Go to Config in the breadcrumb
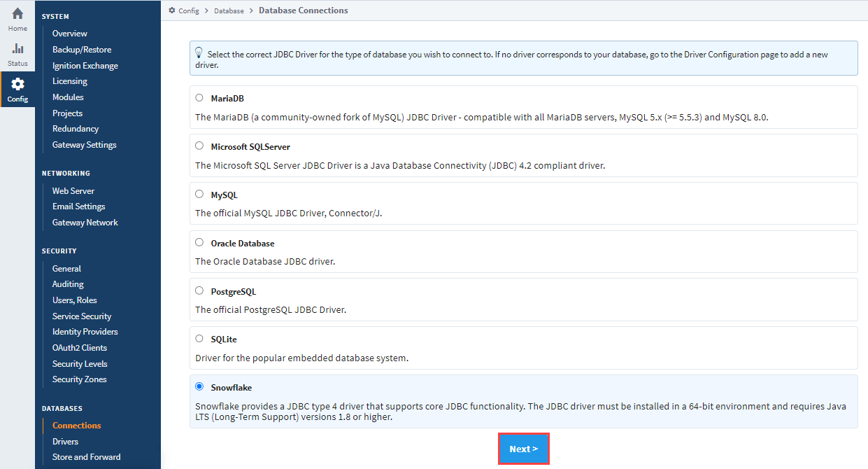868x469 pixels. coord(189,10)
